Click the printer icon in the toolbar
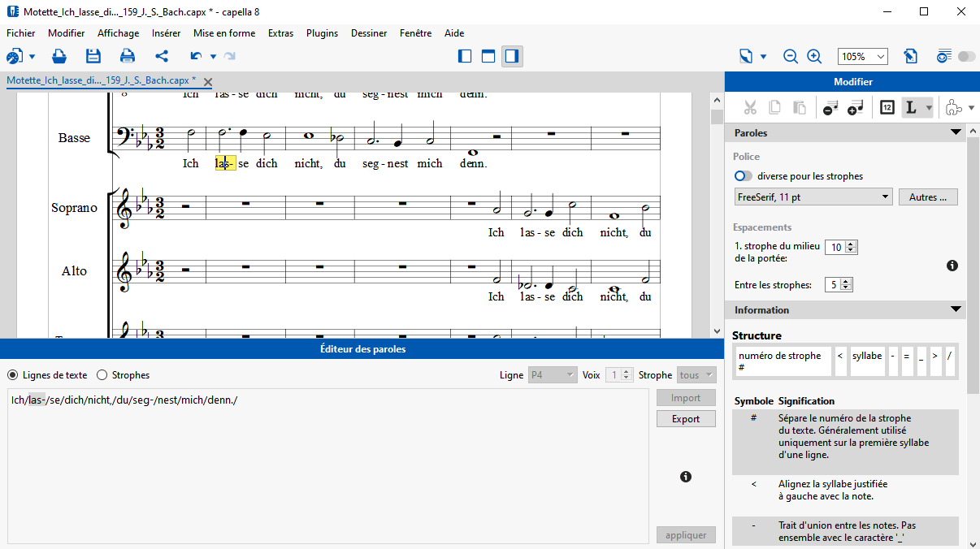The height and width of the screenshot is (549, 980). click(x=128, y=56)
